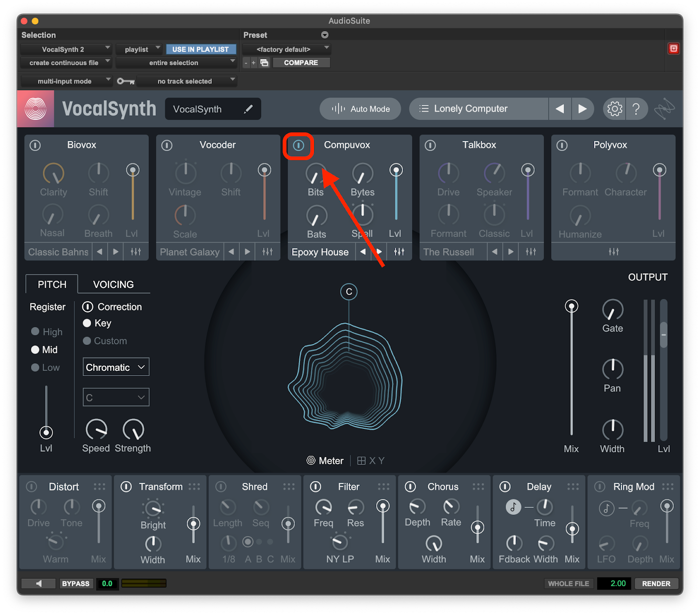Select the High register radio button

click(x=35, y=331)
